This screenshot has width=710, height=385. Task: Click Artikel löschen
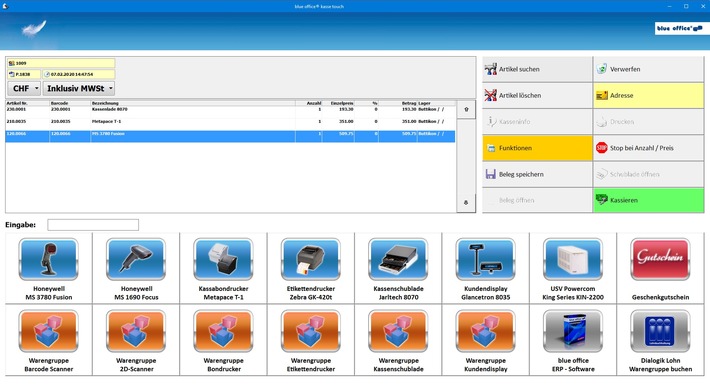click(x=537, y=96)
